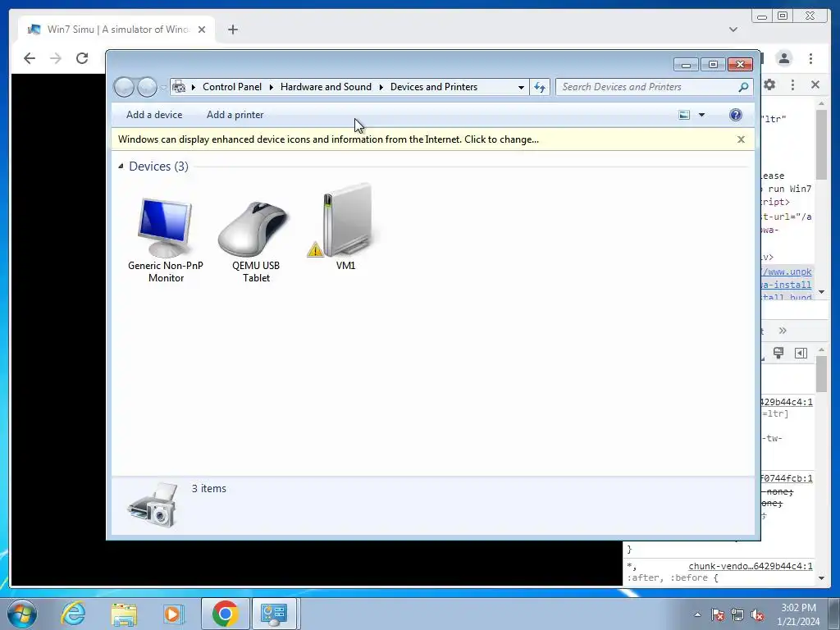Expand arrow after Control Panel breadcrumb

click(271, 87)
